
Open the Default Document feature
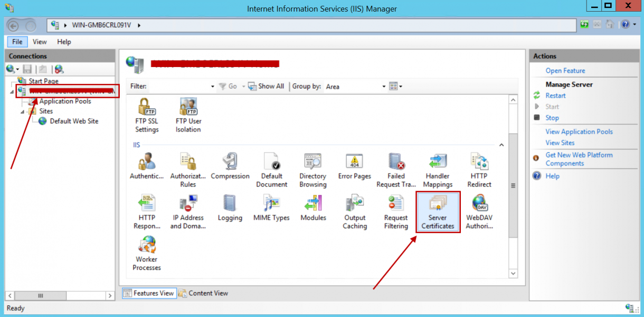pos(271,170)
